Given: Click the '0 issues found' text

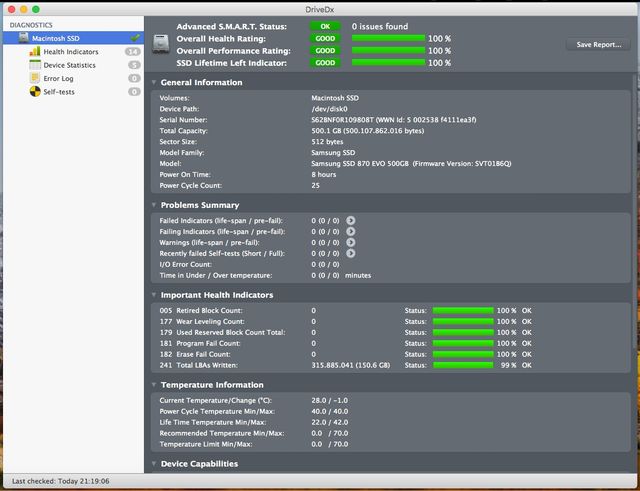Looking at the screenshot, I should pos(380,26).
